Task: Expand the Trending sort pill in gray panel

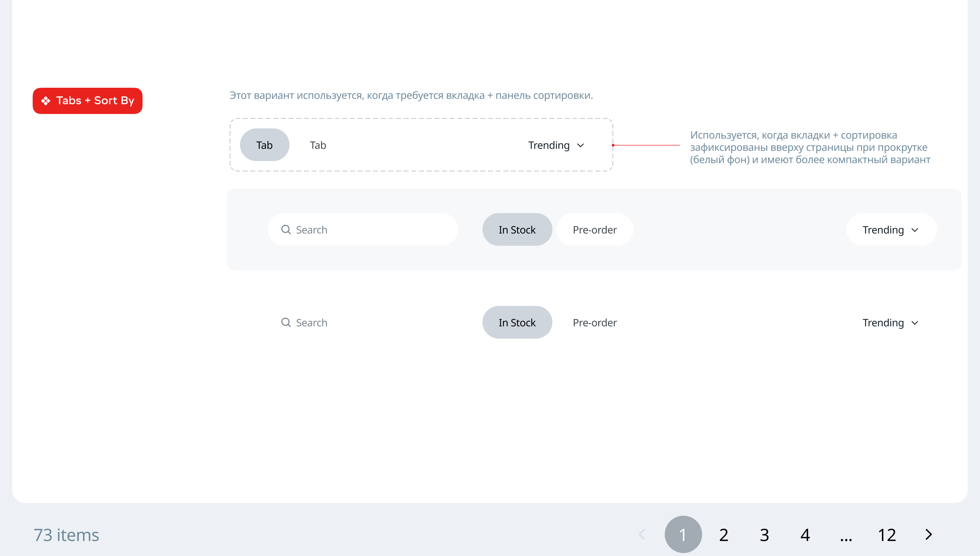Action: pyautogui.click(x=891, y=230)
